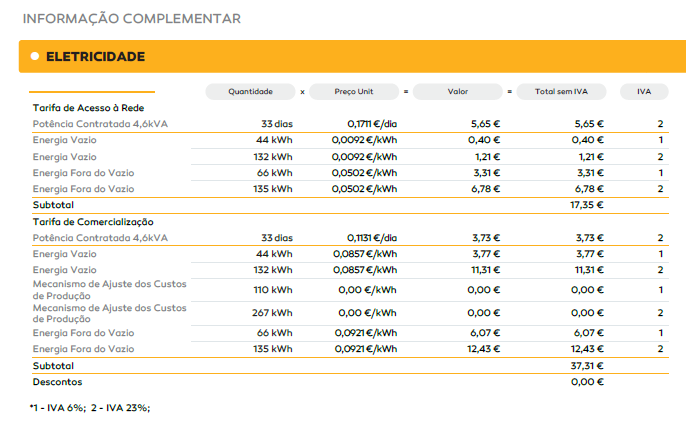Screen dimensions: 686x426
Task: Click the 17,35 € subtotal amount
Action: (x=585, y=204)
